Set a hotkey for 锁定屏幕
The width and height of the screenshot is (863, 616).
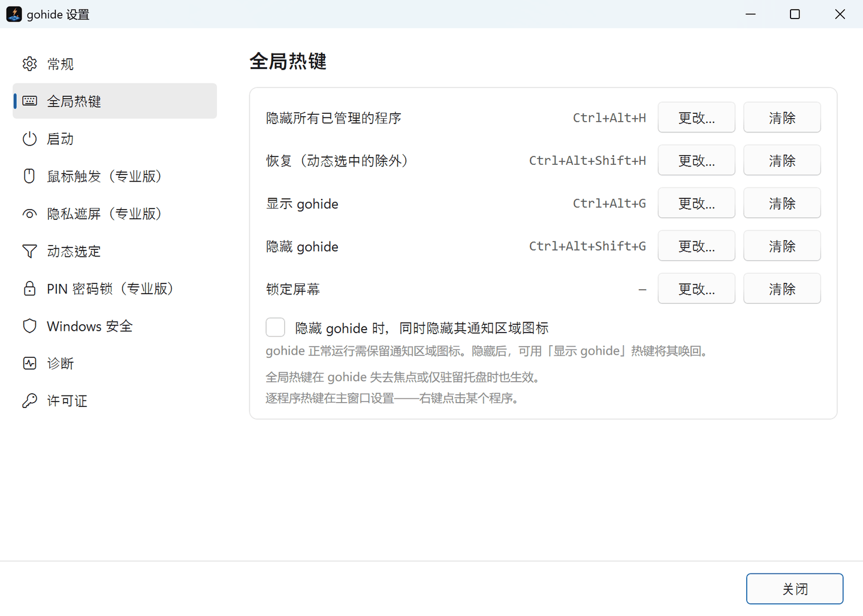click(x=696, y=289)
